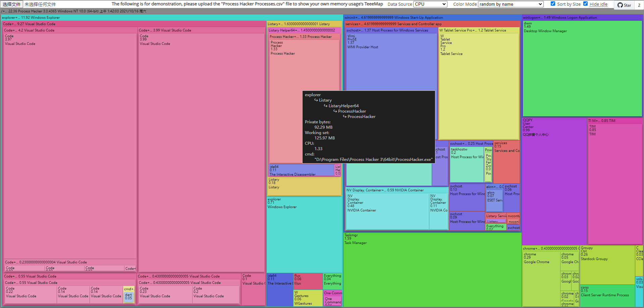Click the explorer 0.71 Windows Explorer cell
Viewport: 644px width, 308px height.
click(304, 235)
